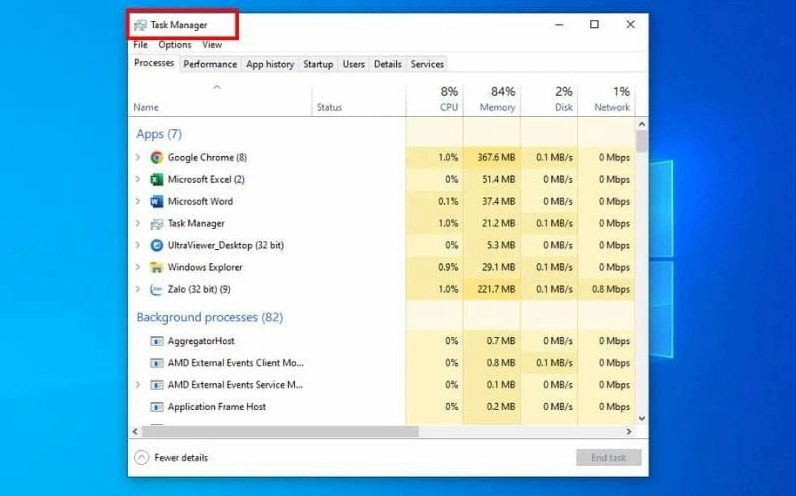The height and width of the screenshot is (496, 796).
Task: Expand the Microsoft Excel (2) group
Action: coord(138,179)
